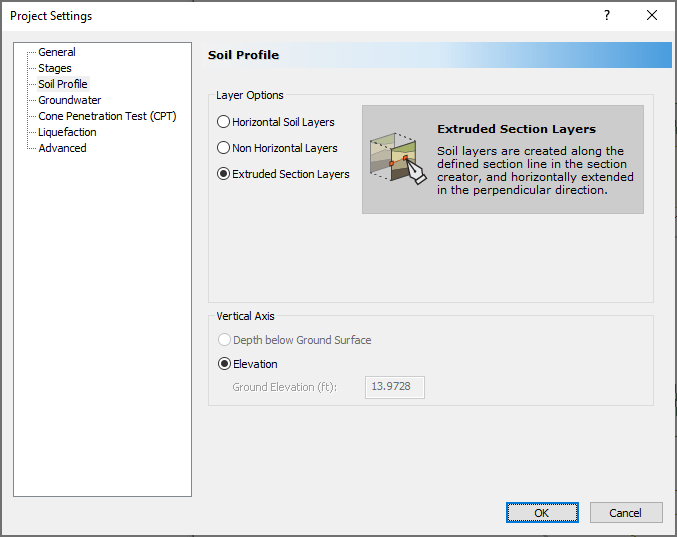The width and height of the screenshot is (677, 537).
Task: Open the General settings page
Action: click(x=57, y=52)
